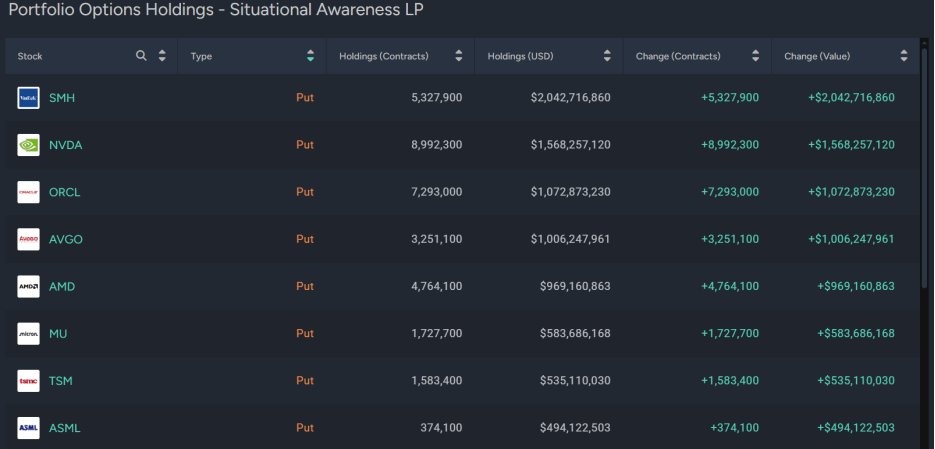Click the TSM tsmc logo icon
Viewport: 935px width, 449px height.
click(29, 380)
